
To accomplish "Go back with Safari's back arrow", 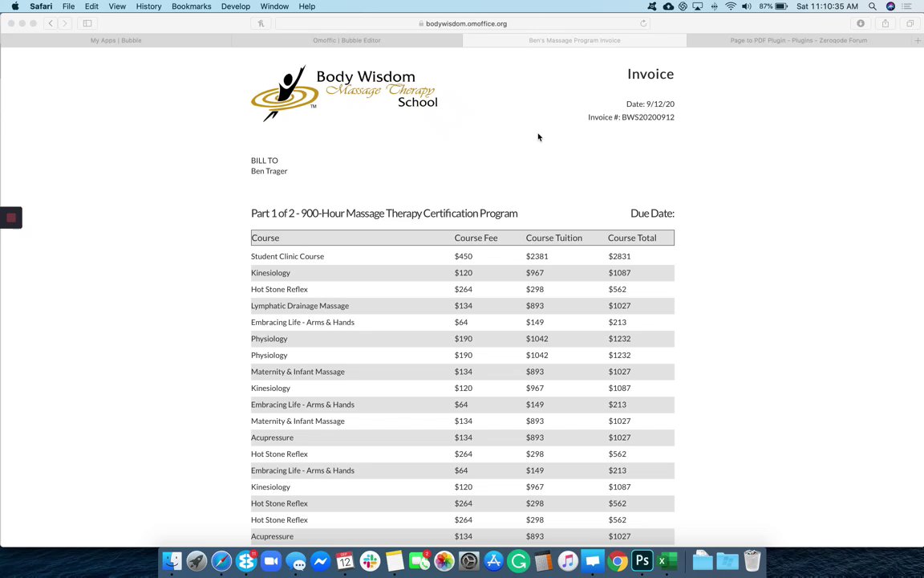I will 51,23.
